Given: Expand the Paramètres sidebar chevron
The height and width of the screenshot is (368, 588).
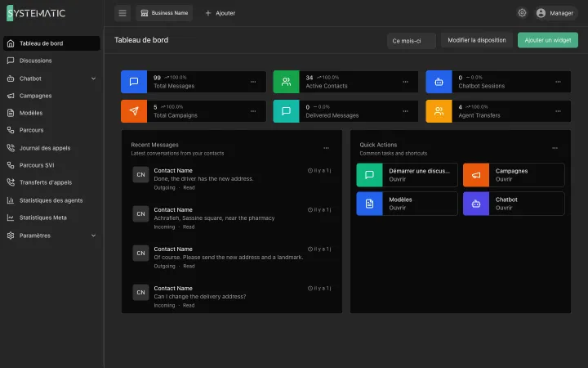Looking at the screenshot, I should (93, 236).
